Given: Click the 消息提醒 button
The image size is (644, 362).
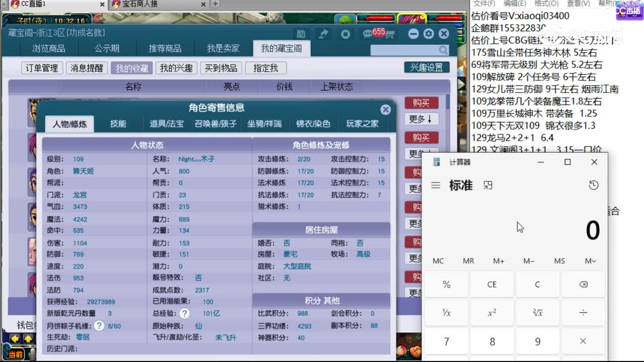Looking at the screenshot, I should tap(87, 68).
